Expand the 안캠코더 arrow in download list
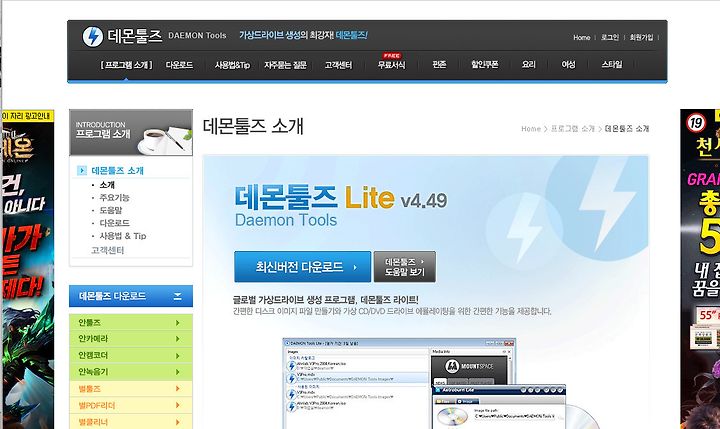720x429 pixels. (x=178, y=356)
